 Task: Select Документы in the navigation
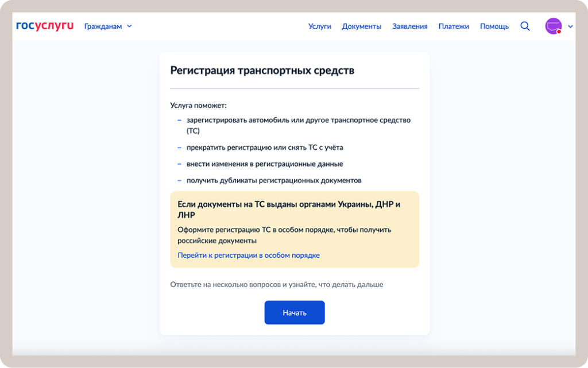click(362, 26)
